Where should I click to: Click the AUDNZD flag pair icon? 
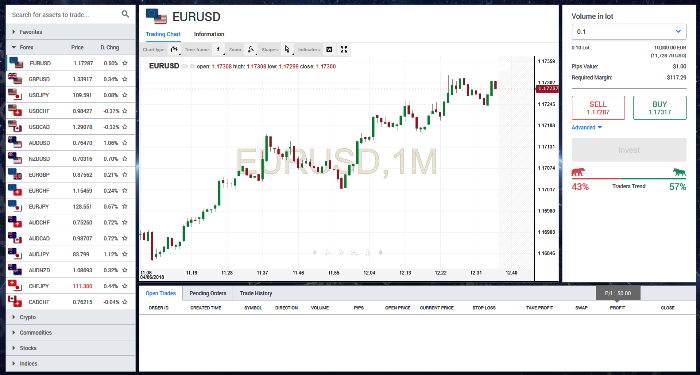tap(15, 270)
